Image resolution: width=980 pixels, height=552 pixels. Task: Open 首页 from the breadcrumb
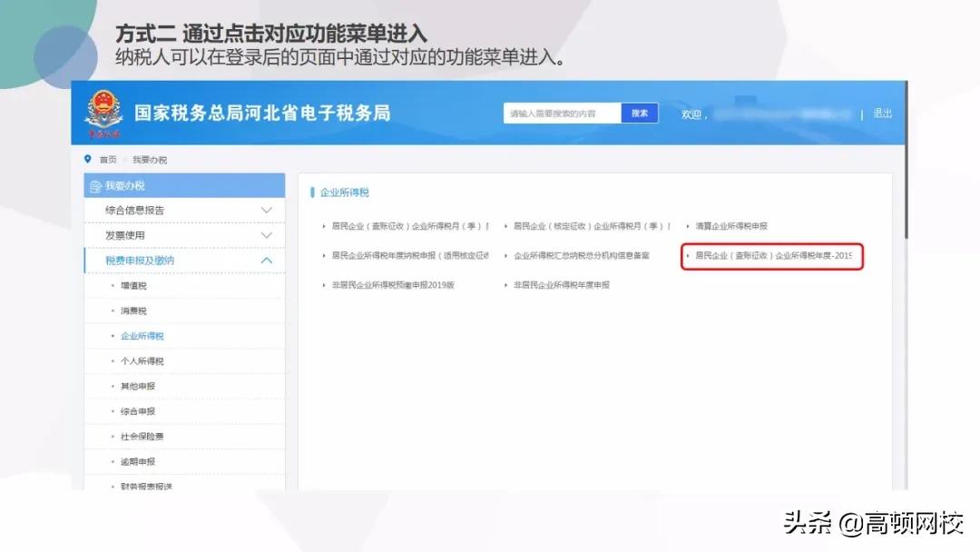click(106, 159)
